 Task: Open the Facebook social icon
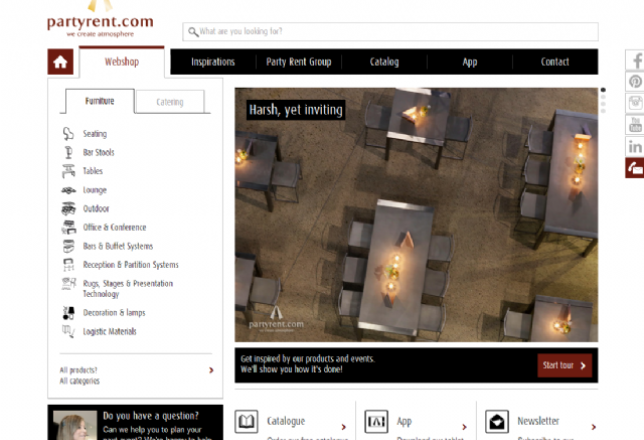[635, 60]
